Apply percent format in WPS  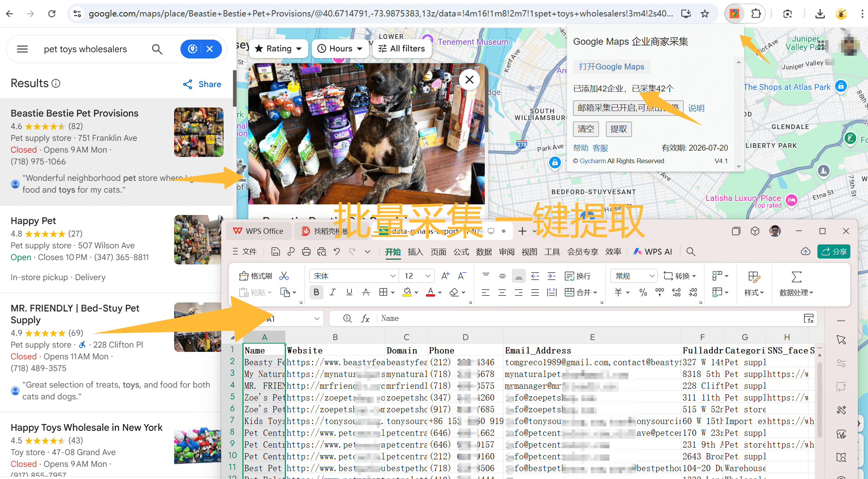click(x=643, y=292)
